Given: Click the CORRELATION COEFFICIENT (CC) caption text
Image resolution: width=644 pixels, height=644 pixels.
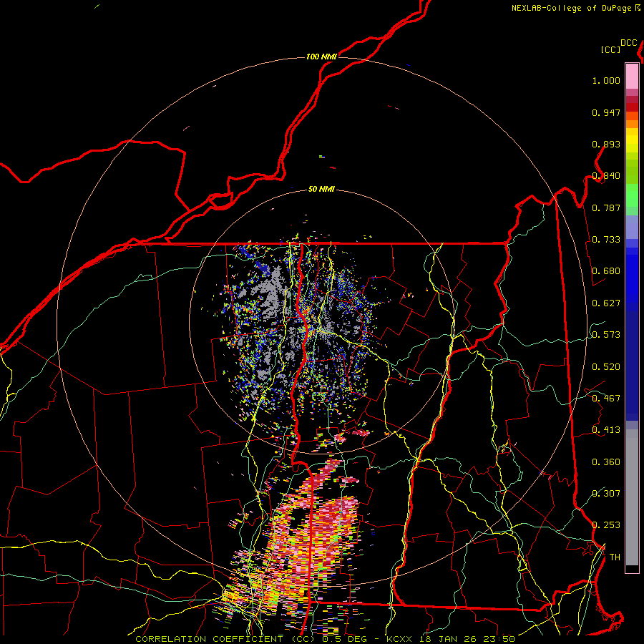Looking at the screenshot, I should click(225, 639).
